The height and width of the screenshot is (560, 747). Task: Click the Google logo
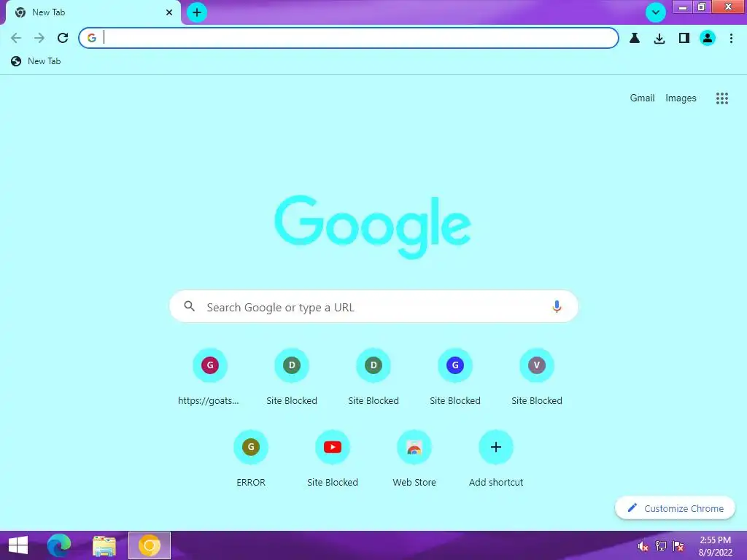(373, 227)
